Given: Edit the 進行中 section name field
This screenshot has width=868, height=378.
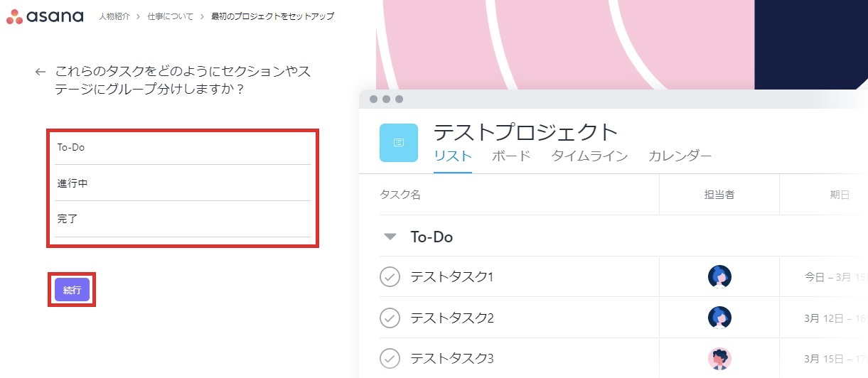Looking at the screenshot, I should coord(182,183).
